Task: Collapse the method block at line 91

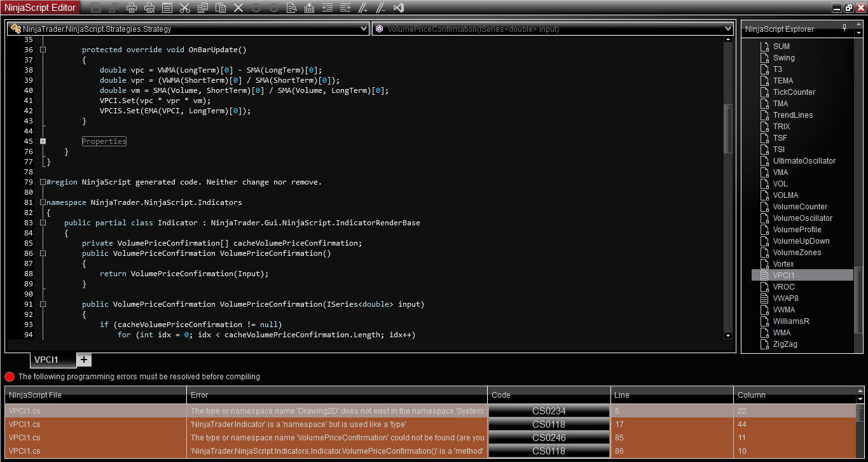Action: point(43,304)
